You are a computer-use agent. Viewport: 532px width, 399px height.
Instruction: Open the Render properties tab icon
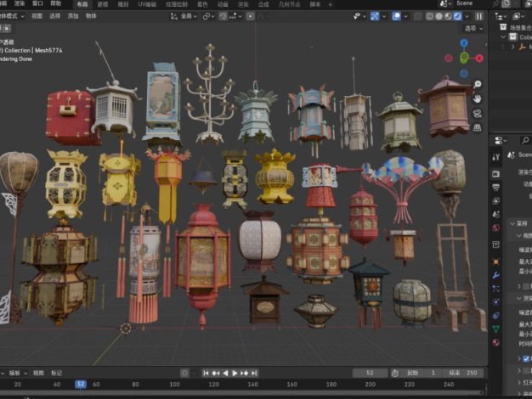pyautogui.click(x=496, y=173)
